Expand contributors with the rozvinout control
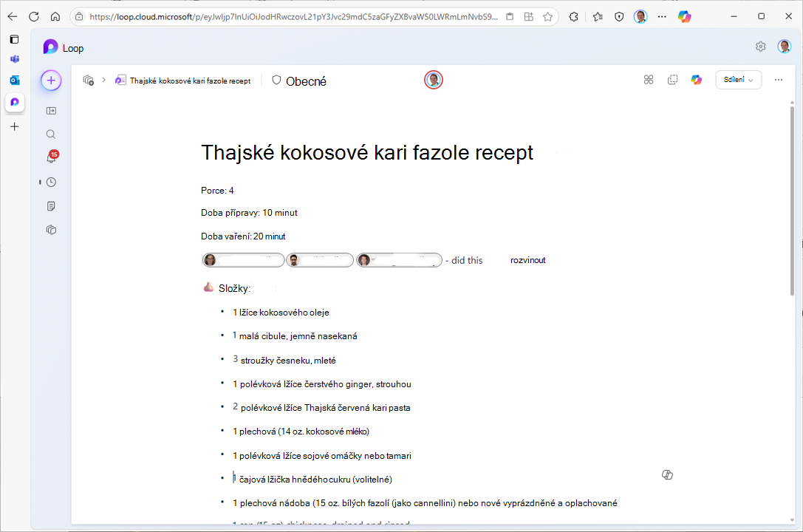 click(527, 259)
